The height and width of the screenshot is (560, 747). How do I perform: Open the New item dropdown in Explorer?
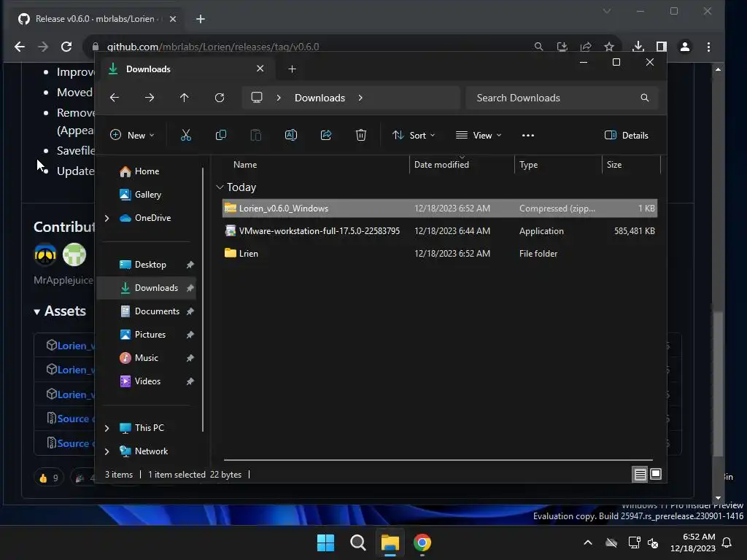(x=132, y=135)
